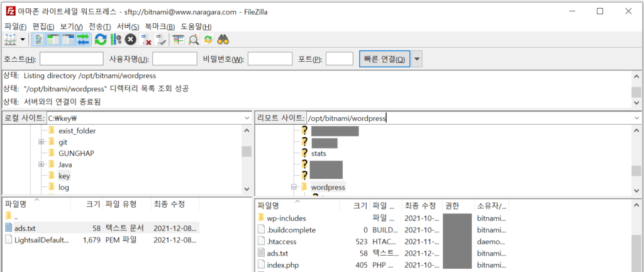Click the 포트 input field
Viewport: 644px width, 272px height.
(339, 59)
